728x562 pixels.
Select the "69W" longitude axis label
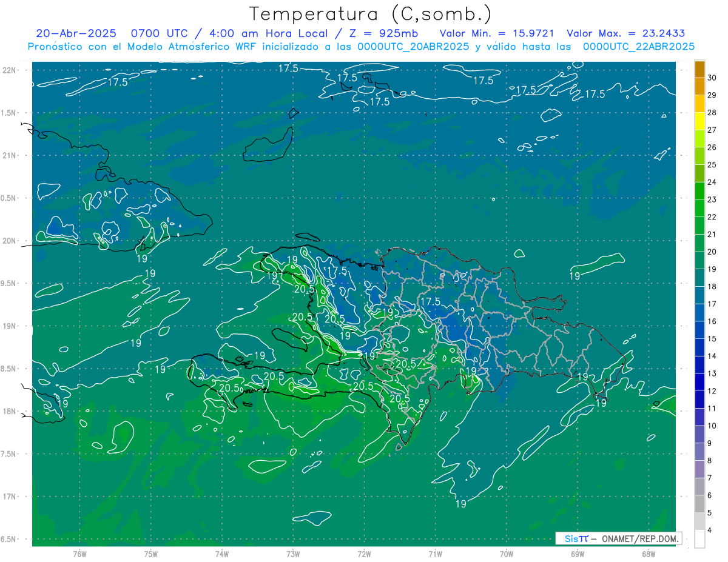[578, 554]
